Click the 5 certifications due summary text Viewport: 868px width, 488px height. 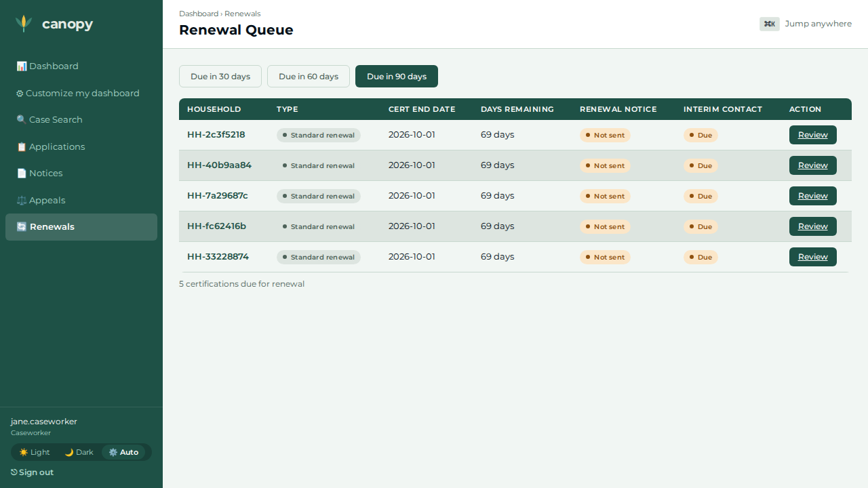(x=242, y=284)
